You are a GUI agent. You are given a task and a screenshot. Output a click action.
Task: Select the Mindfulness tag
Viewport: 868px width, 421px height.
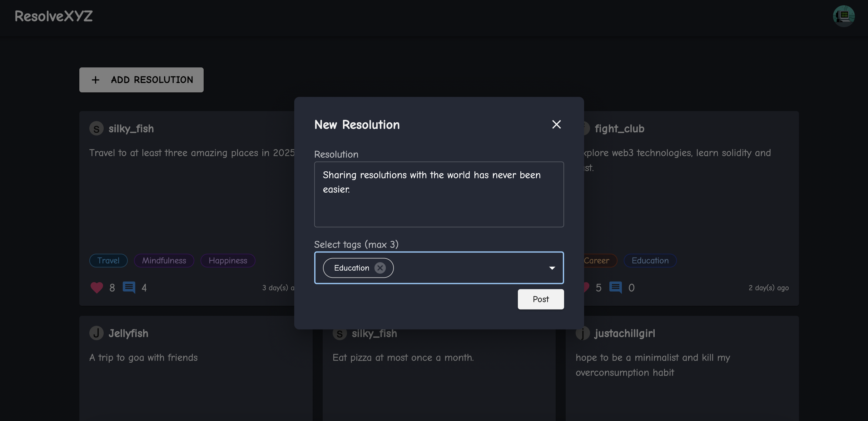coord(164,260)
